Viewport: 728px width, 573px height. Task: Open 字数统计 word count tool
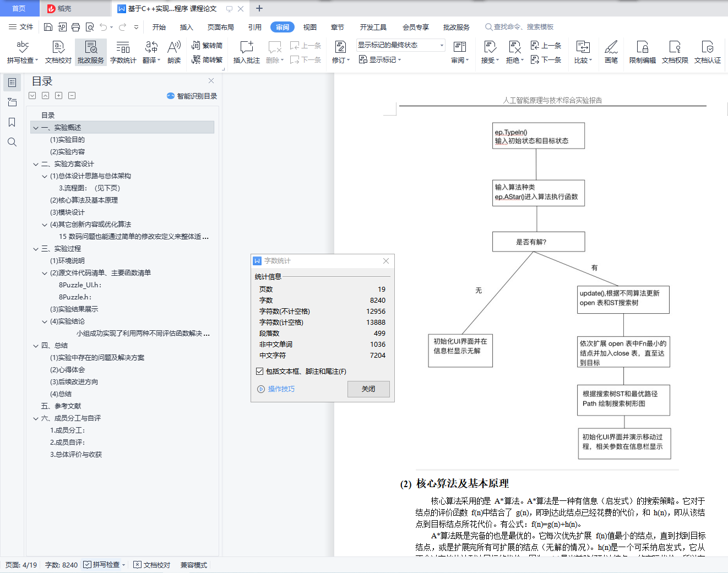click(123, 52)
